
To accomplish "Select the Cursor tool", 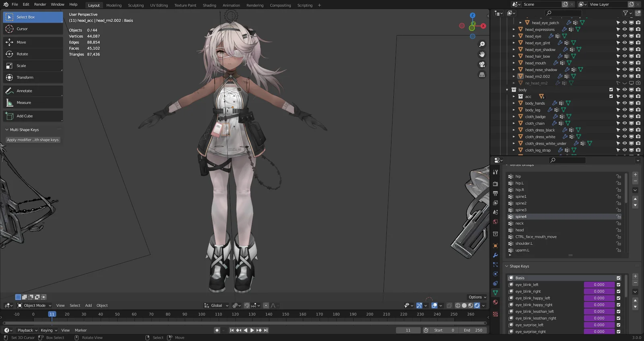I will 33,29.
